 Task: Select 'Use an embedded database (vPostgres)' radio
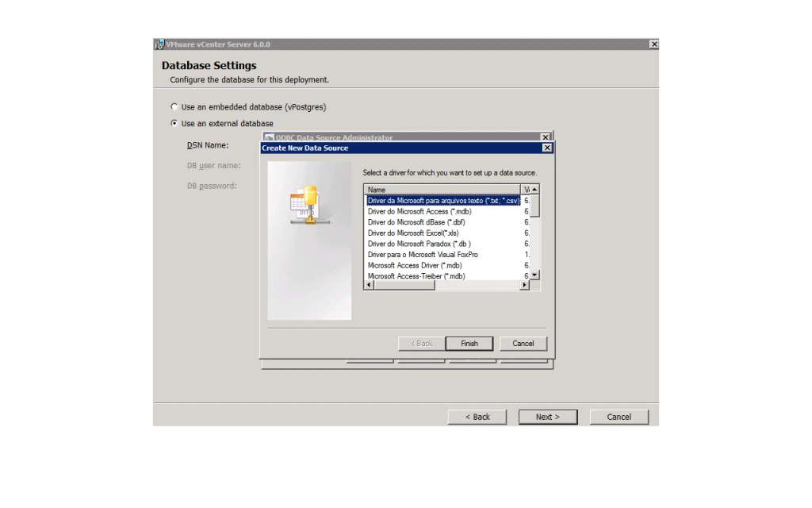click(x=174, y=107)
